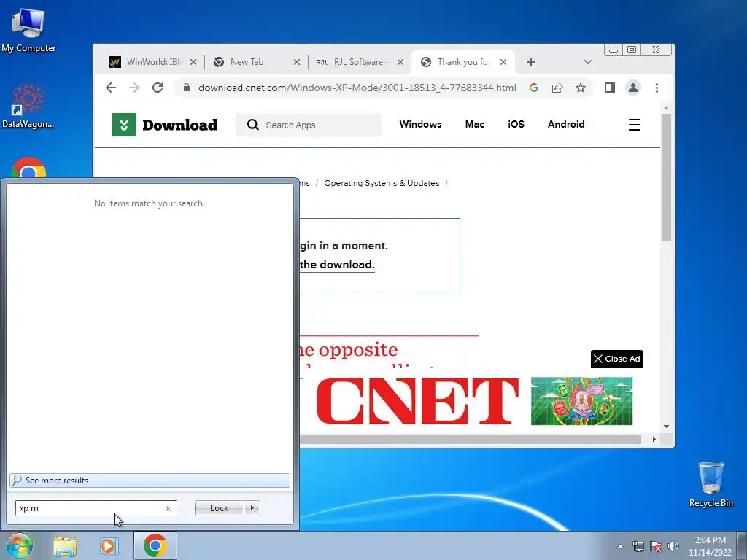Click Operating Systems & Updates breadcrumb
The height and width of the screenshot is (560, 747).
pos(382,183)
